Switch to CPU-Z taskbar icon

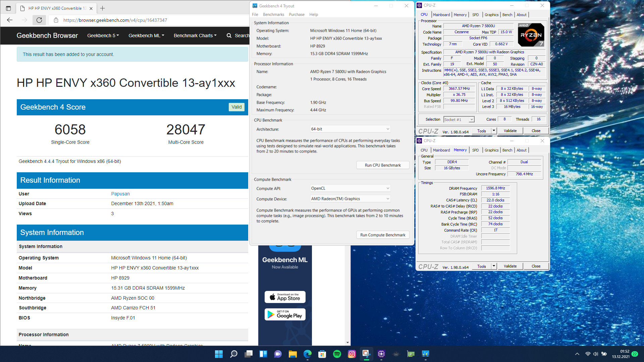pyautogui.click(x=381, y=354)
